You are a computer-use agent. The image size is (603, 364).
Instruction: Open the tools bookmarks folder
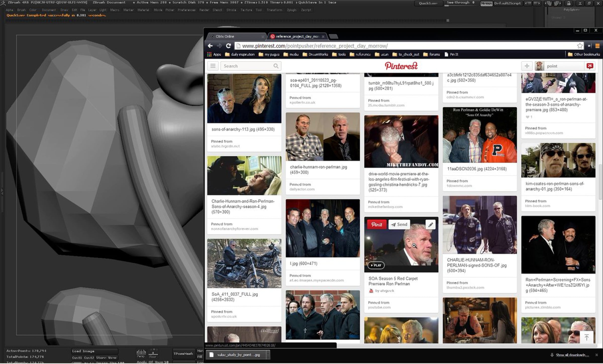339,54
